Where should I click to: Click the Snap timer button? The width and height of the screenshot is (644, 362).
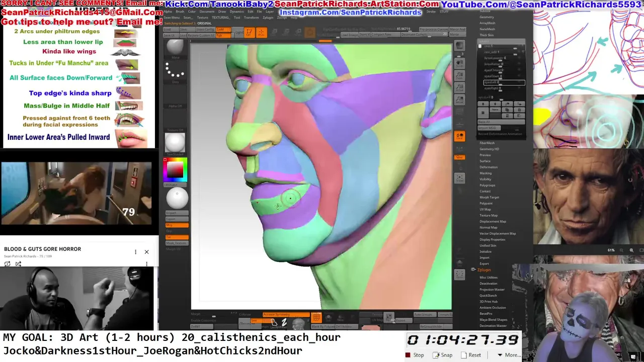(x=443, y=355)
